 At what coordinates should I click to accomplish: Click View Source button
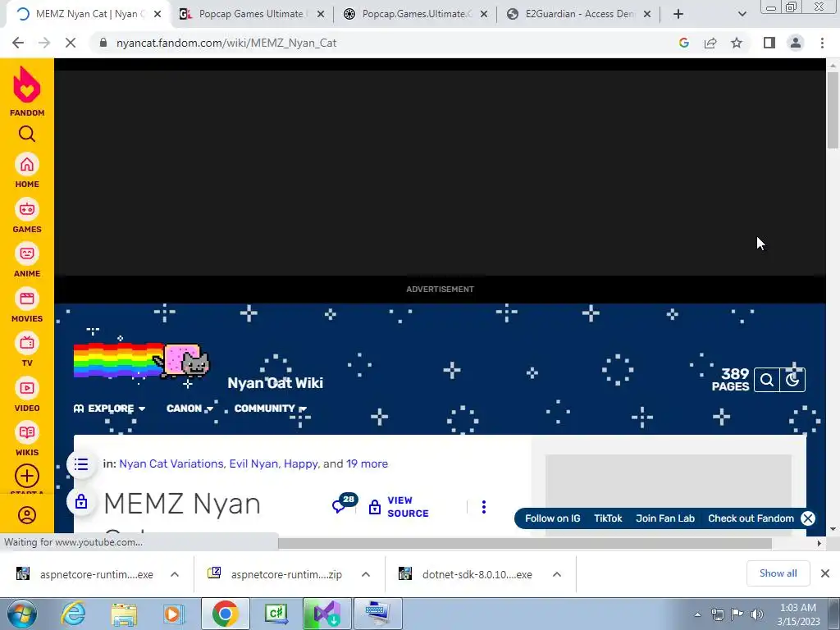click(x=399, y=507)
